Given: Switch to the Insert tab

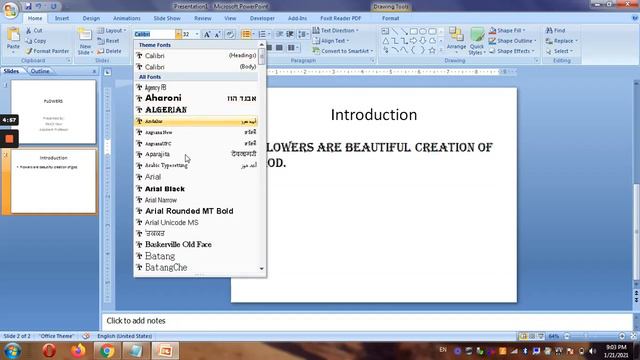Looking at the screenshot, I should pos(62,18).
